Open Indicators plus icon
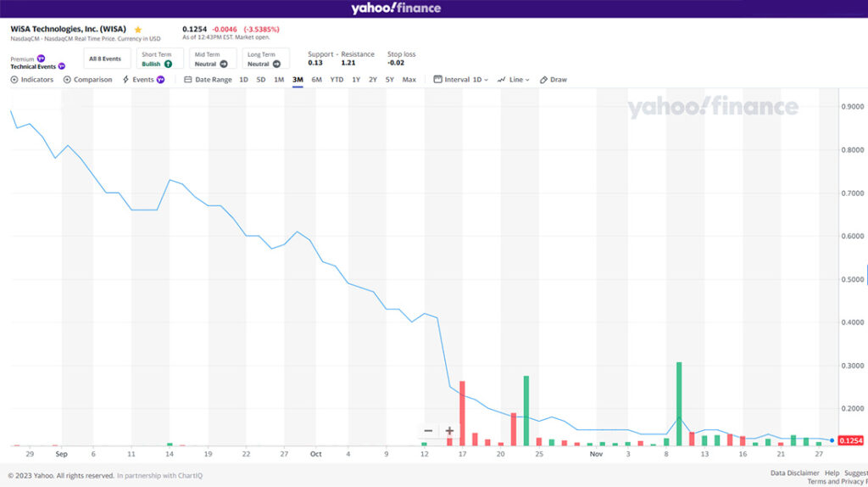Screen dimensions: 868x487 [x=14, y=80]
